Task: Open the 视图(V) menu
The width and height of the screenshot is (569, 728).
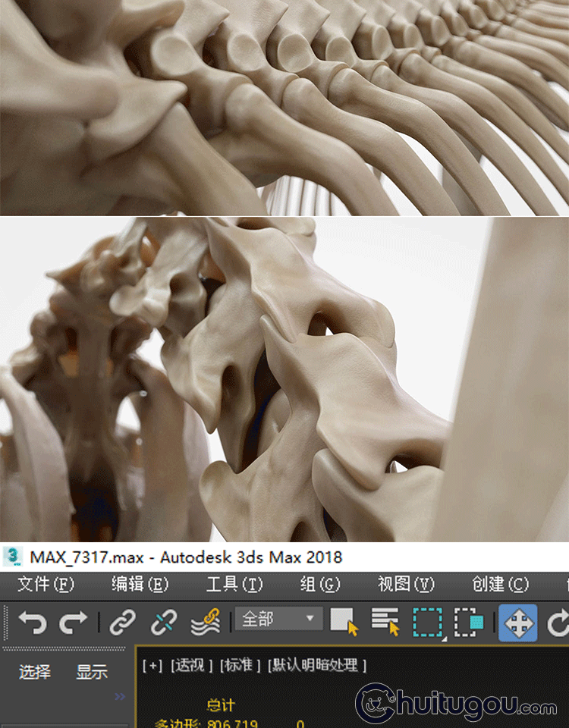Action: tap(406, 584)
